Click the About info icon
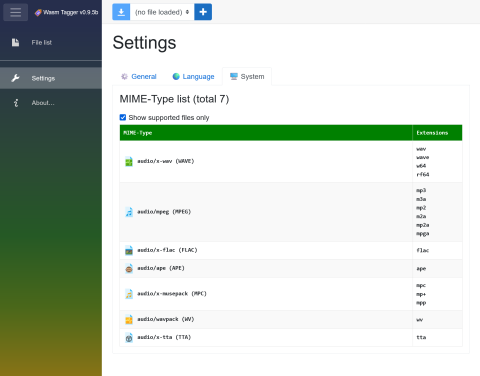This screenshot has height=376, width=480. [16, 103]
